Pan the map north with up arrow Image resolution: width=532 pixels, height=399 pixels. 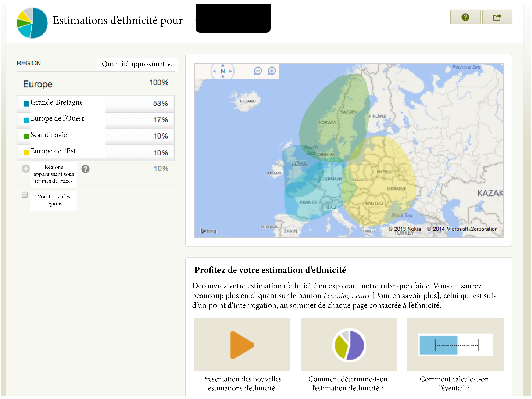click(x=223, y=65)
